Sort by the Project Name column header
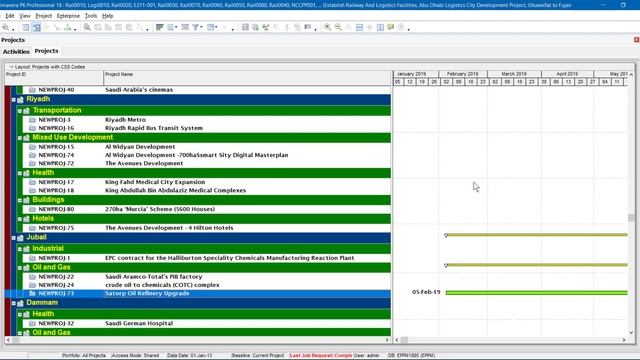This screenshot has width=640, height=360. (x=248, y=77)
